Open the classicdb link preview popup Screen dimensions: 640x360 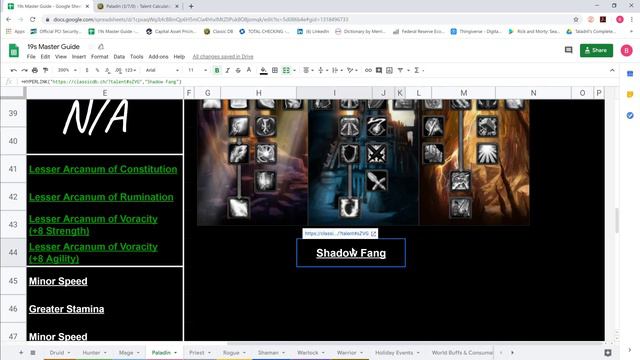coord(340,233)
